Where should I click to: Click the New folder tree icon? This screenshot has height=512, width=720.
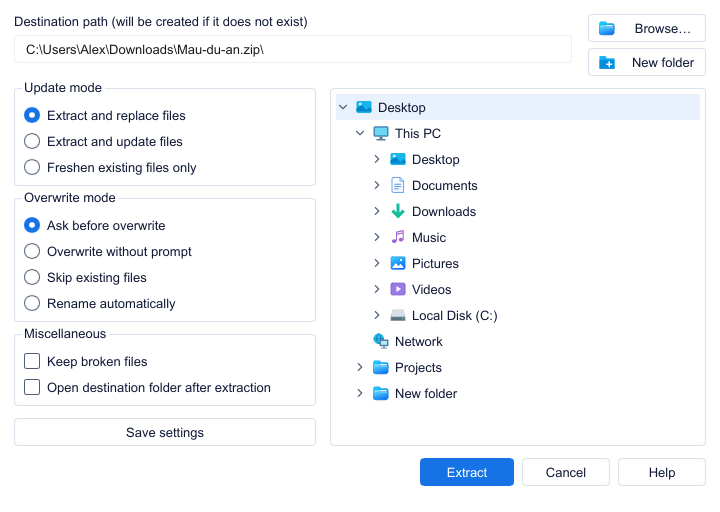tap(381, 394)
